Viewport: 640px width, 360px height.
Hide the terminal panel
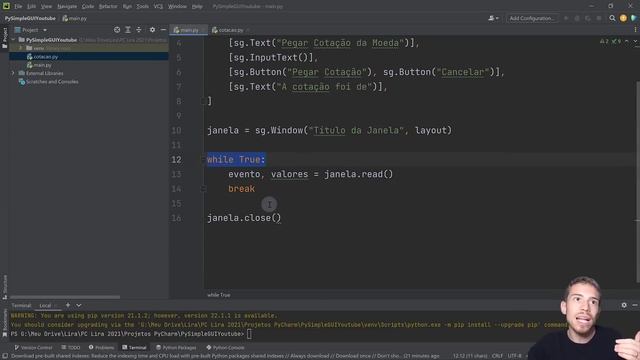tap(635, 305)
